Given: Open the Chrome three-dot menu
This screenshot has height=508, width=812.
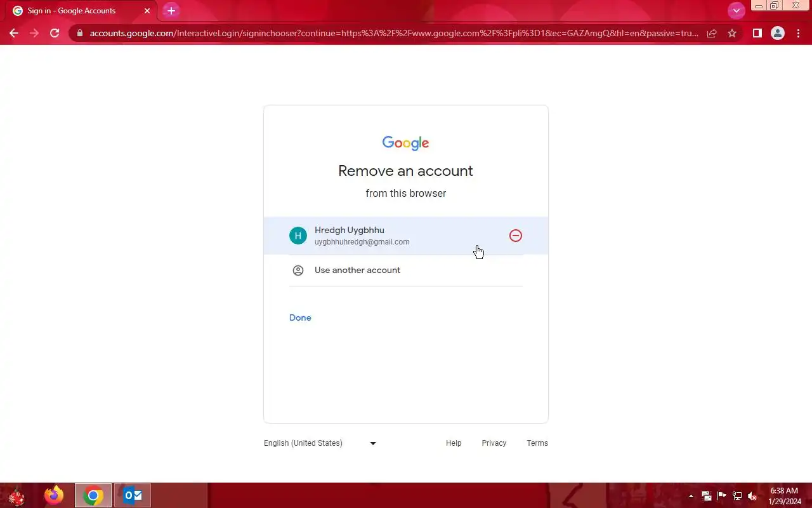Looking at the screenshot, I should pos(798,33).
